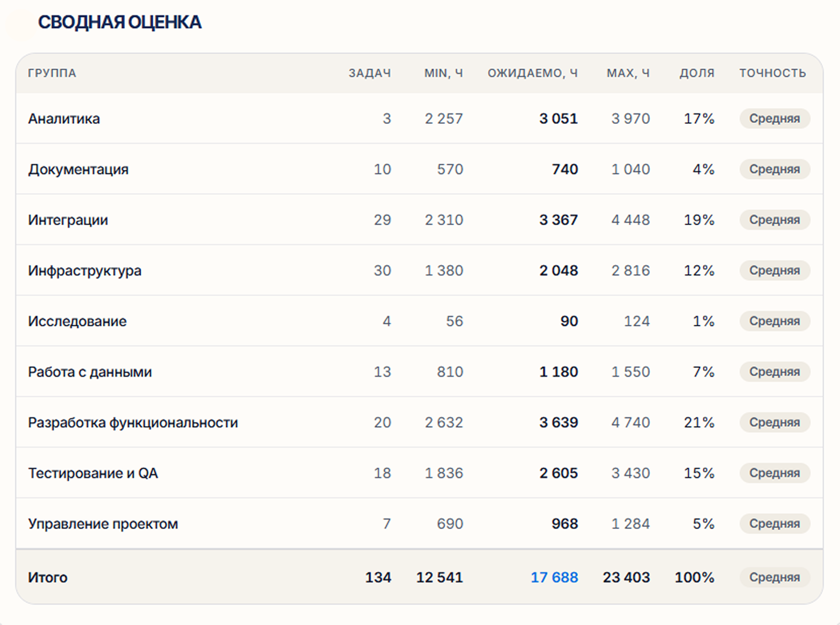
Task: Click the Доля column header
Action: coord(697,73)
